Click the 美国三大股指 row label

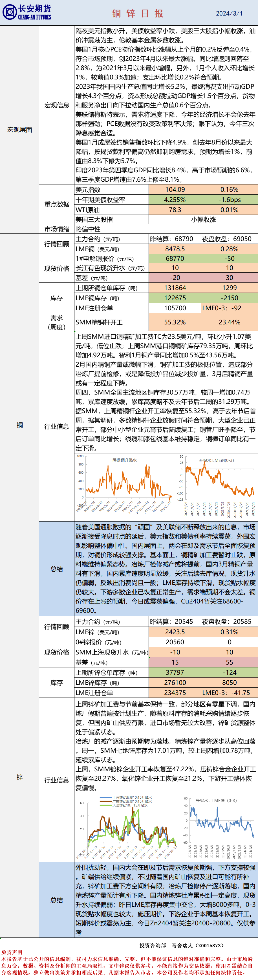(x=94, y=219)
